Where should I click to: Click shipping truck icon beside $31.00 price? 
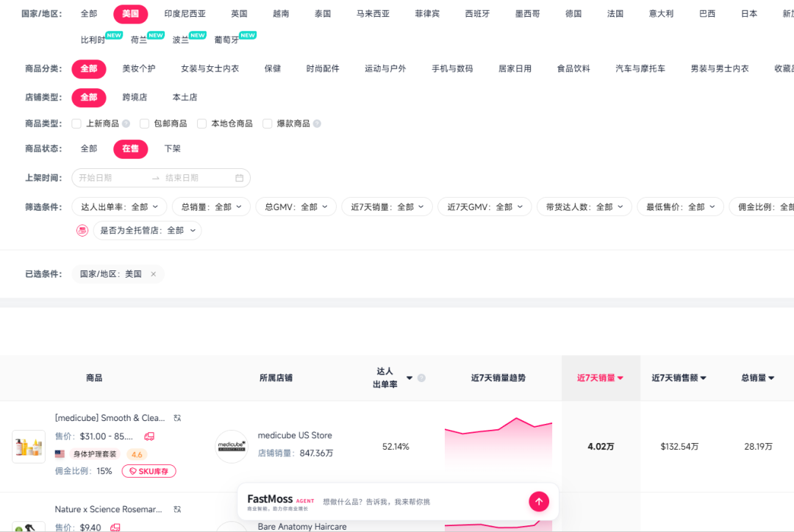[149, 436]
